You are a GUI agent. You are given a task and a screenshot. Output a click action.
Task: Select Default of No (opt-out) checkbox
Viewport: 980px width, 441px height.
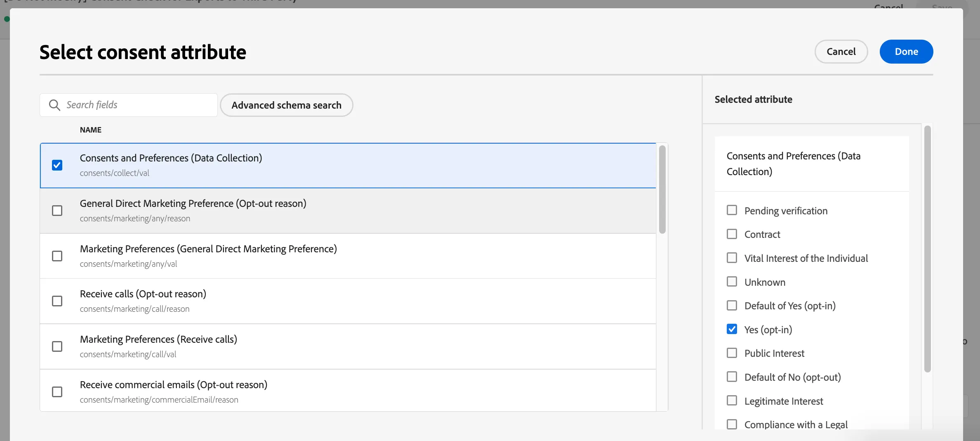pyautogui.click(x=732, y=377)
